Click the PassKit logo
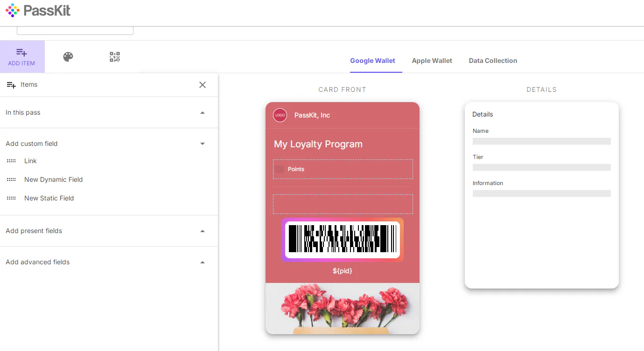This screenshot has width=644, height=351. click(x=38, y=10)
